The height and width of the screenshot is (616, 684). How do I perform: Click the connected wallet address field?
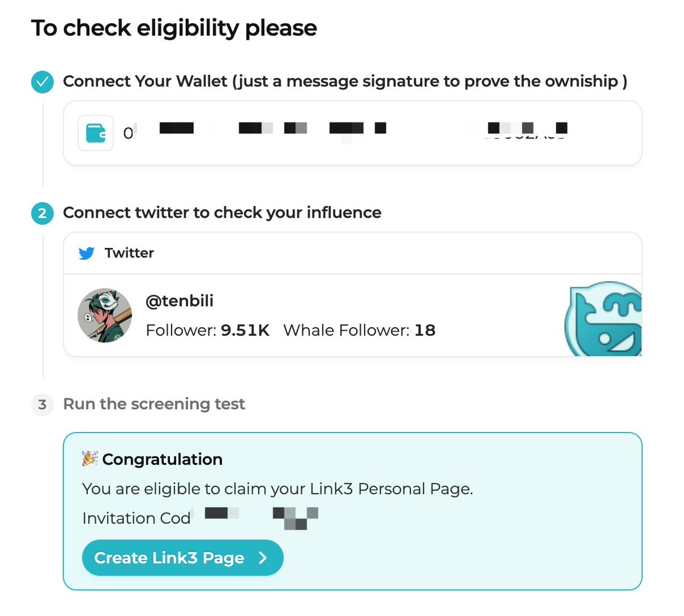click(x=352, y=133)
